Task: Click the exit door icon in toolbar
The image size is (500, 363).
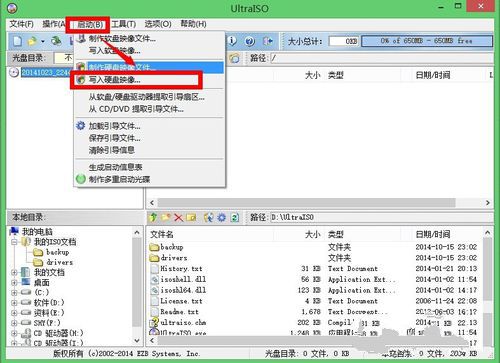Action: 268,41
